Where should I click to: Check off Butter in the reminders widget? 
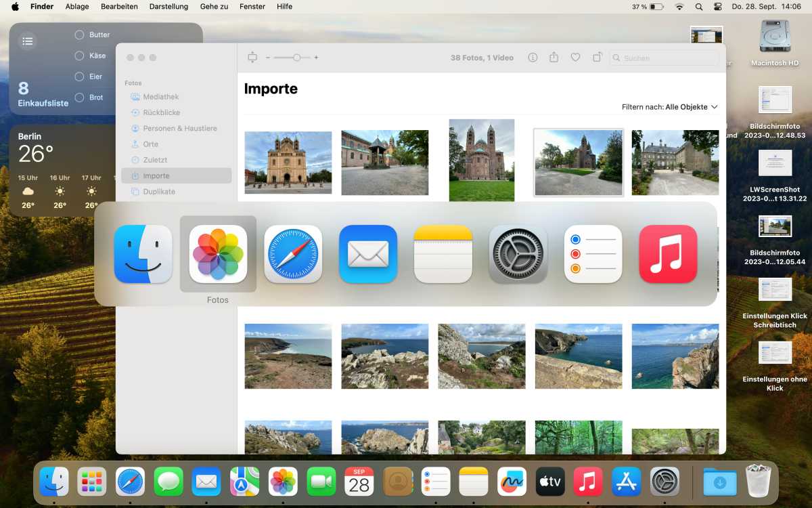click(79, 35)
